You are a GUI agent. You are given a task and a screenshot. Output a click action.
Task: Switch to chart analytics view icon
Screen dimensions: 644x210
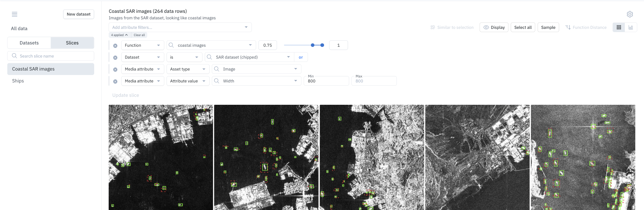point(630,28)
